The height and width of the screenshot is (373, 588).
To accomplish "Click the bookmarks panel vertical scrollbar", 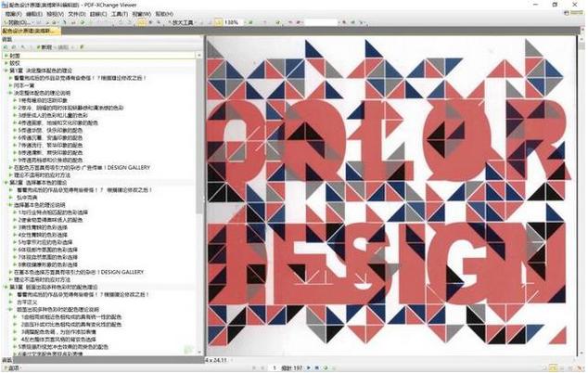I will [199, 186].
